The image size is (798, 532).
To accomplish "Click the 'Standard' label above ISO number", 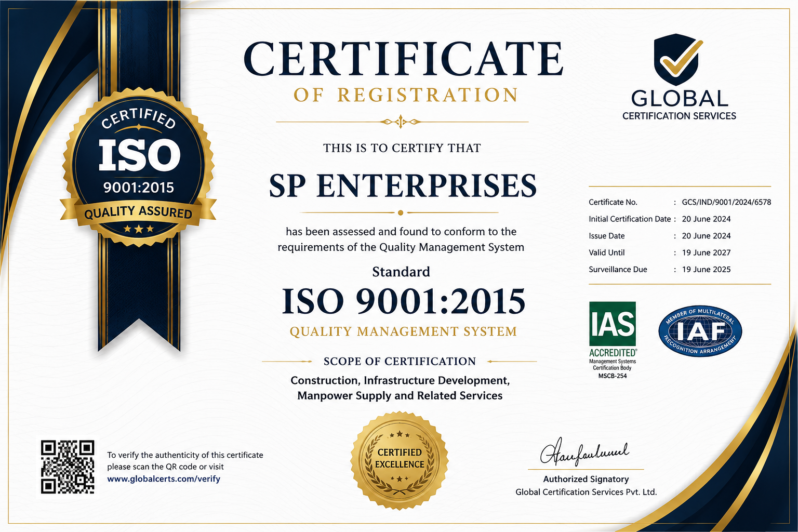I will tap(401, 272).
